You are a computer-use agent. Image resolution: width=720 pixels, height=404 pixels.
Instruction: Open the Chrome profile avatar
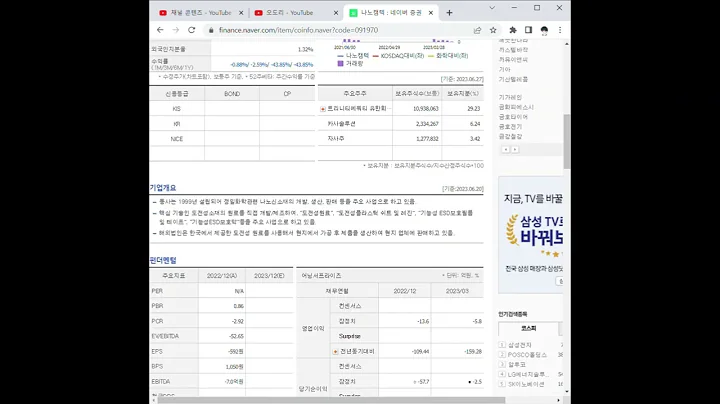[x=544, y=30]
